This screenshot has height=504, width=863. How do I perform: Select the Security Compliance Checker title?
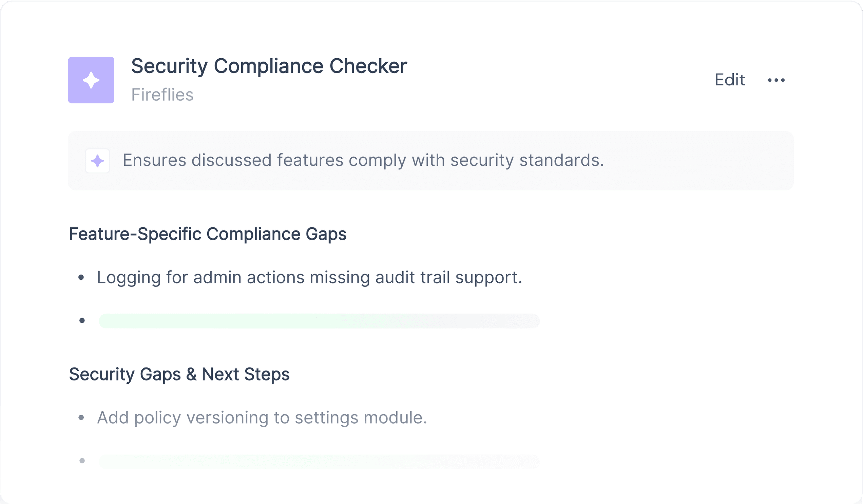click(x=269, y=66)
